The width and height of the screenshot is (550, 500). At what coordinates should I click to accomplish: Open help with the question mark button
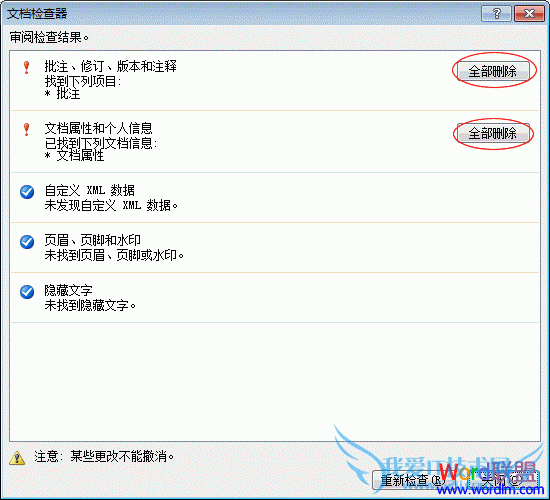tap(496, 14)
